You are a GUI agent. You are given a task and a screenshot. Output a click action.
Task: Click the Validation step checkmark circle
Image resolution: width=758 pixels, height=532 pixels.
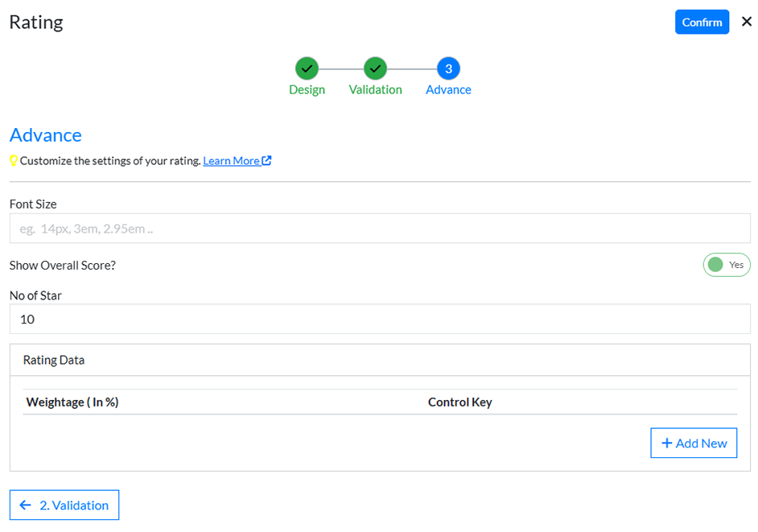pos(375,68)
